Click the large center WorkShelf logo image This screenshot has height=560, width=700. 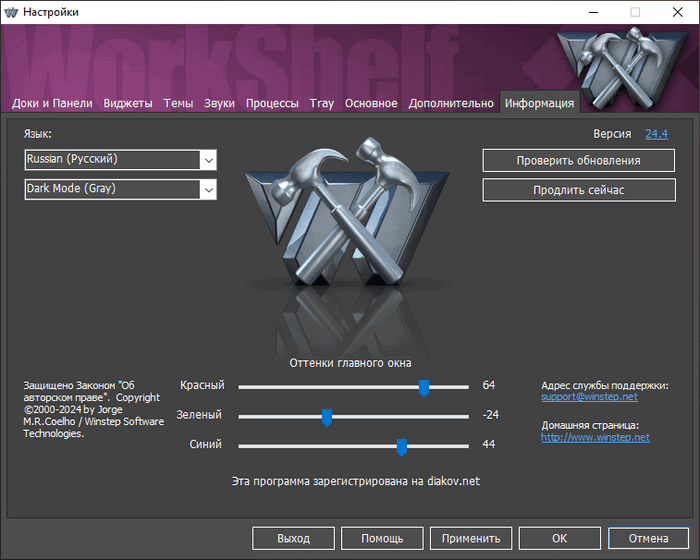click(350, 230)
